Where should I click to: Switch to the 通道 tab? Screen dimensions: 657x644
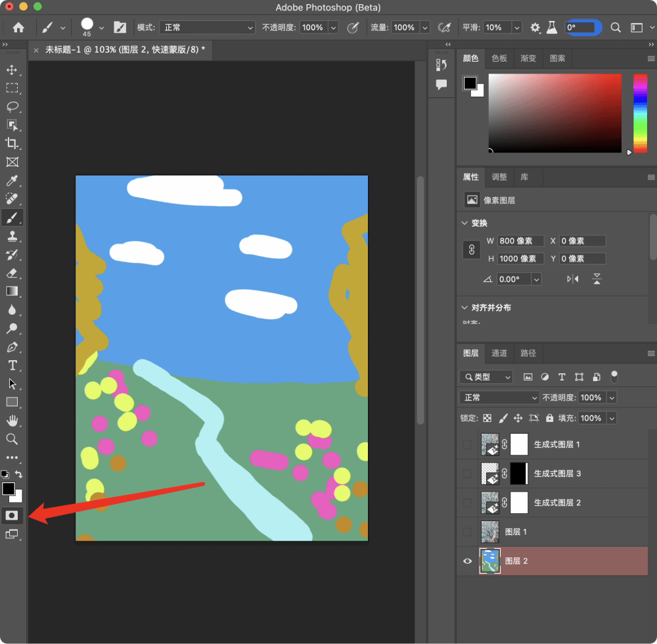499,353
